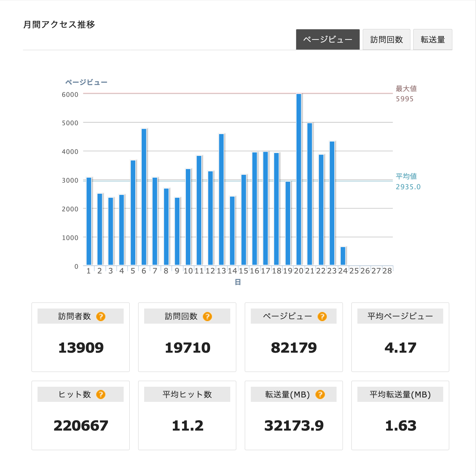
Task: Open help icon beside 転送量(MB)
Action: click(320, 394)
